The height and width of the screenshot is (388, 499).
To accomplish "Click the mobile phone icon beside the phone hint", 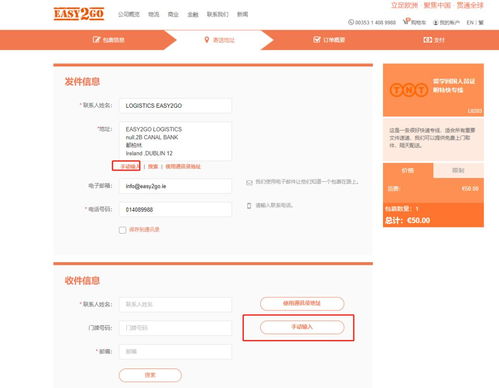I will pyautogui.click(x=249, y=206).
